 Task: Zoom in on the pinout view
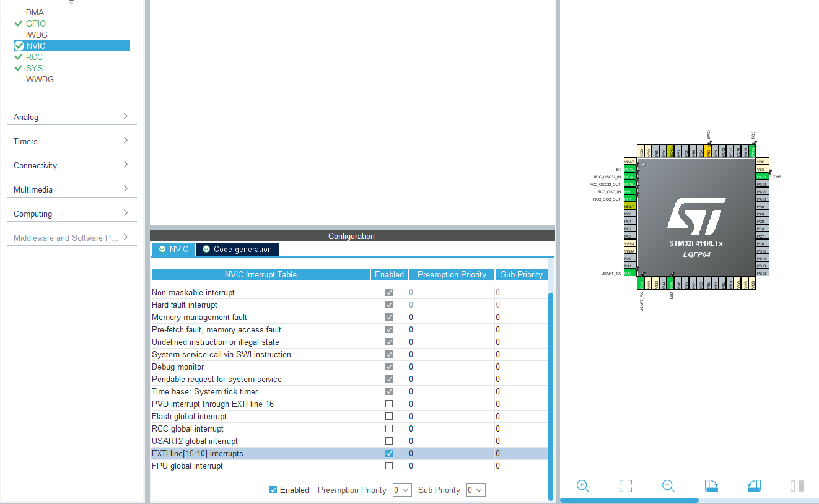[x=582, y=486]
